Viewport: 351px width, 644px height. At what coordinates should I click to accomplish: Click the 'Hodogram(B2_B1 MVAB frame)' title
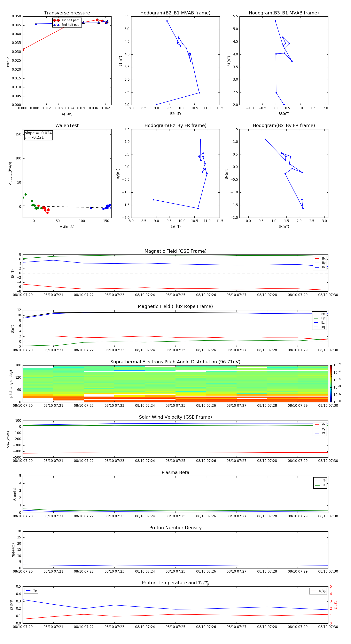(x=175, y=13)
